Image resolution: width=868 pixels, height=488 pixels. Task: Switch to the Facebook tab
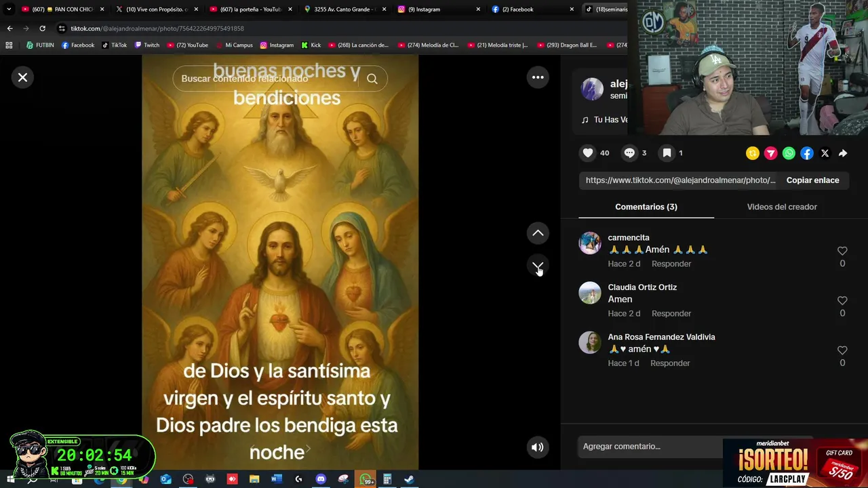pos(532,9)
